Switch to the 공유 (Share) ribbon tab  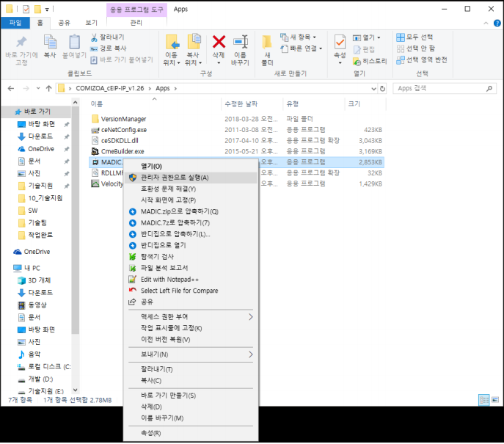click(x=65, y=23)
